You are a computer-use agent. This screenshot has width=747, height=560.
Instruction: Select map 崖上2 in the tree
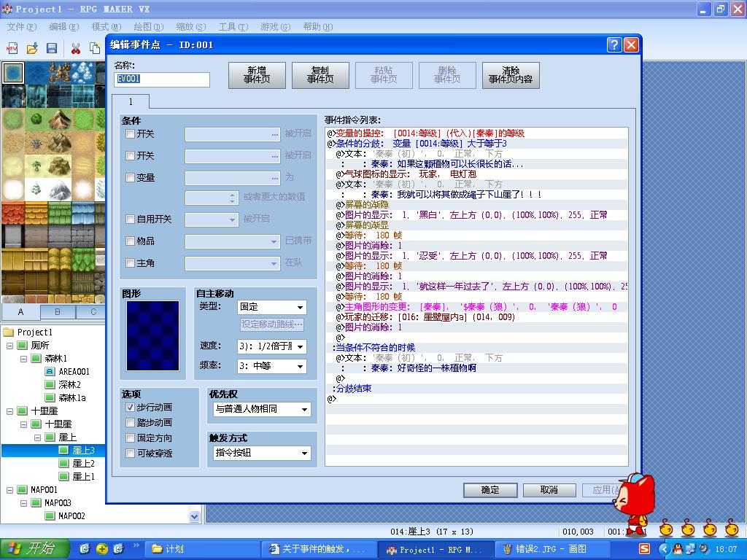83,463
